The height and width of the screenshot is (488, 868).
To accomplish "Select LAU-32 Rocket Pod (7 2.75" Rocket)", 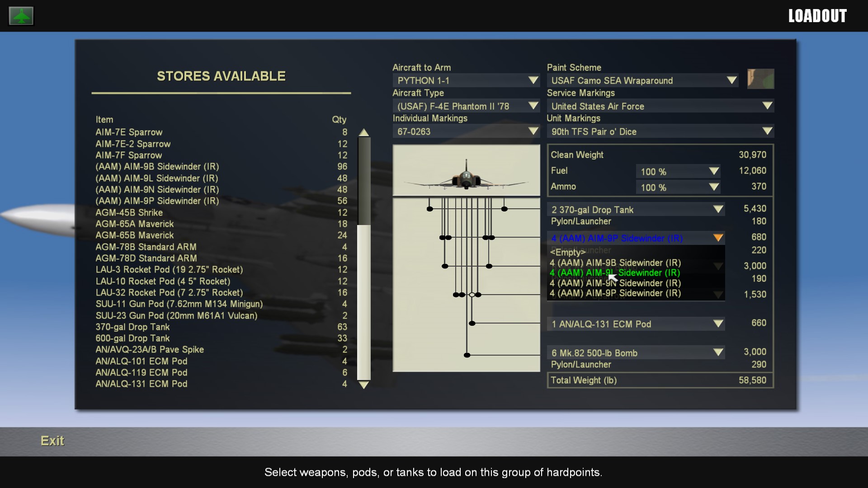I will click(x=221, y=293).
